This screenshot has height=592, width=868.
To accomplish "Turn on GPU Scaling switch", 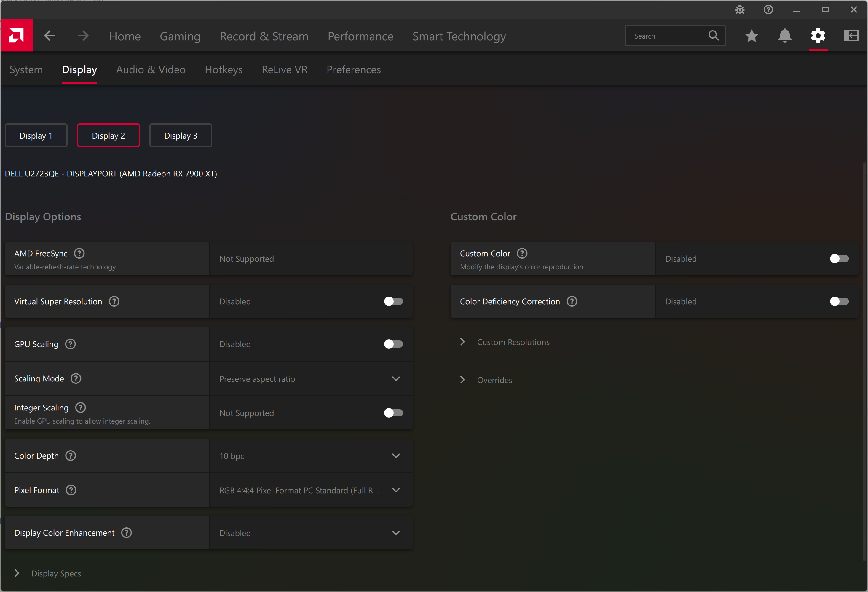I will (x=393, y=344).
